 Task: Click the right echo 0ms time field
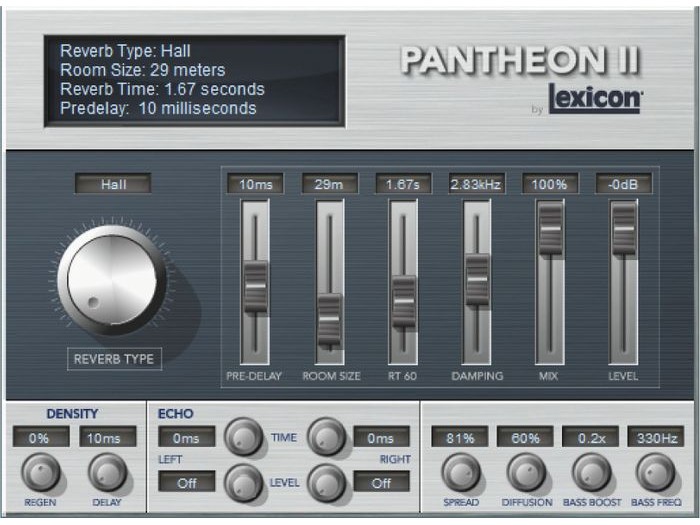381,438
